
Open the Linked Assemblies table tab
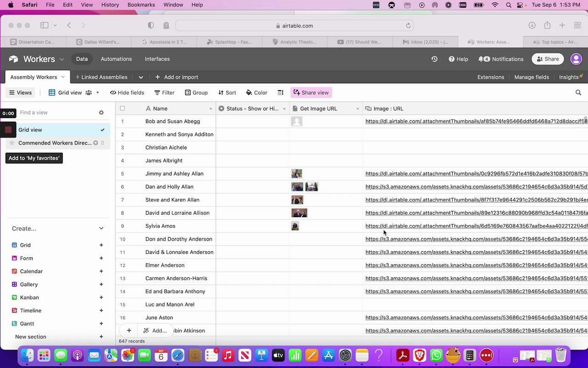[102, 77]
